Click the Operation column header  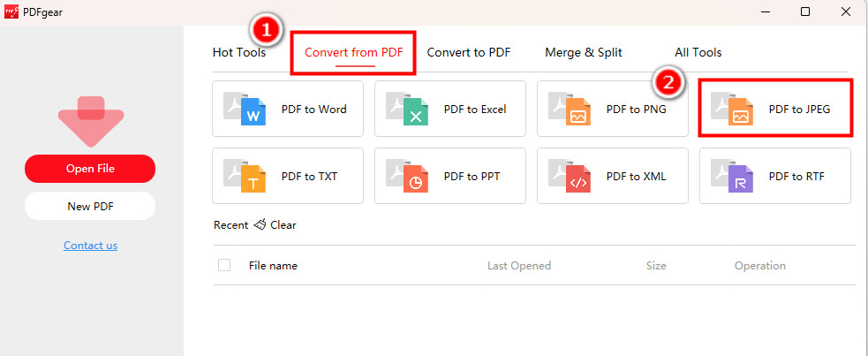[x=760, y=266]
